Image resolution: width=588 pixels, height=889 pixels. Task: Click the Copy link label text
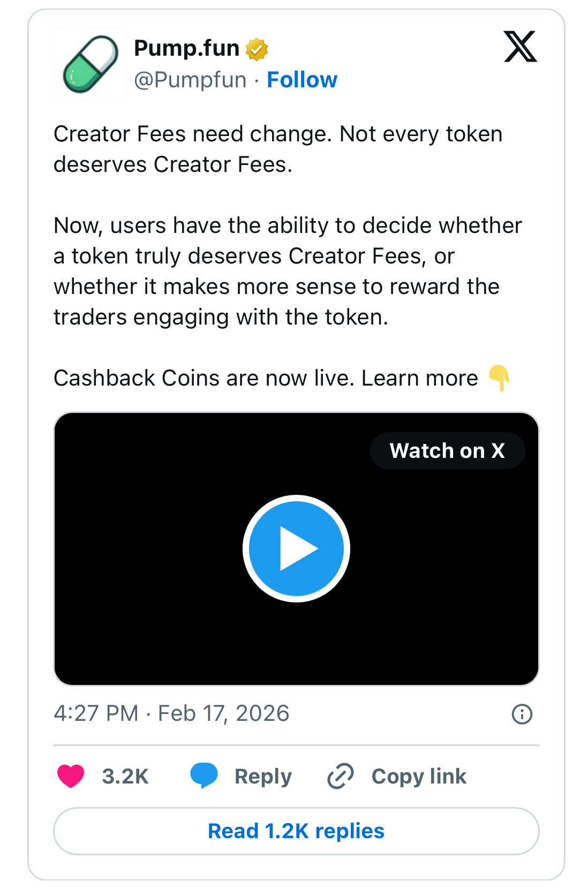[419, 776]
